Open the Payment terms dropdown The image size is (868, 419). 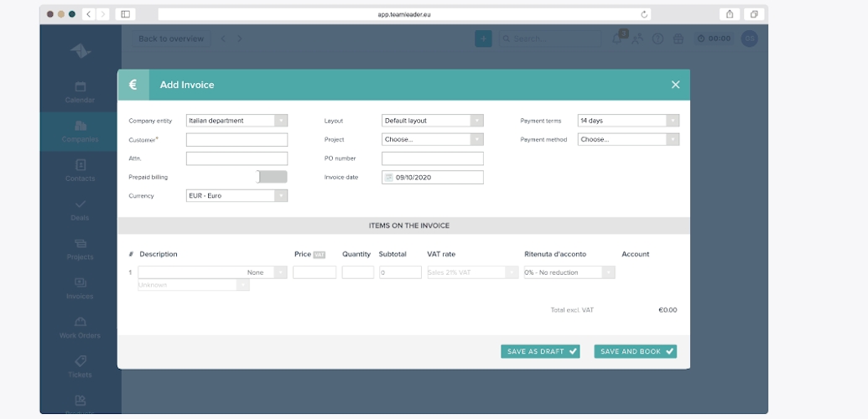click(628, 121)
